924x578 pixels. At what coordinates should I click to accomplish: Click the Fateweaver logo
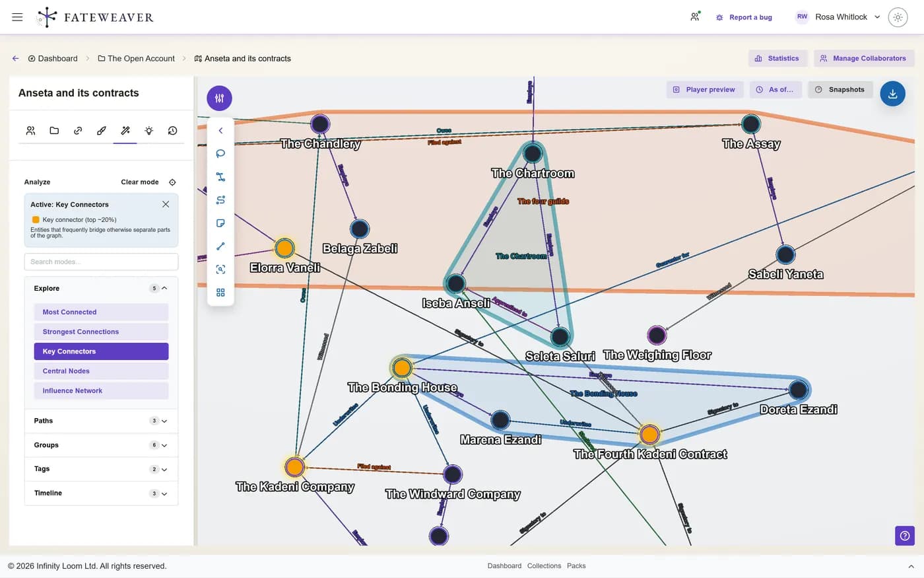(x=95, y=17)
